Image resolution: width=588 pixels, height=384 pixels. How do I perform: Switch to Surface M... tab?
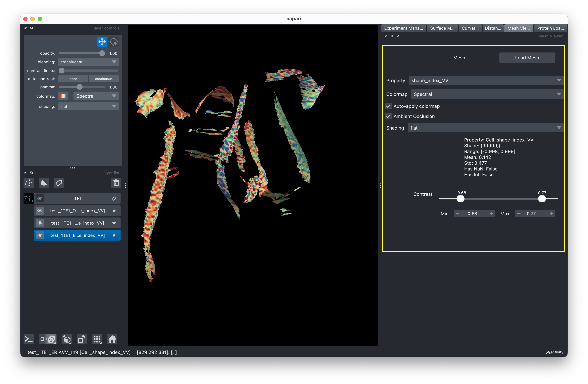(442, 28)
